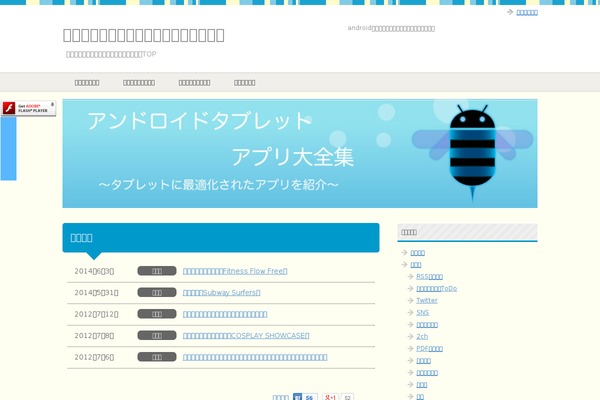Click the gray badge in the 2012 7 6 row
The height and width of the screenshot is (400, 600).
[x=157, y=357]
